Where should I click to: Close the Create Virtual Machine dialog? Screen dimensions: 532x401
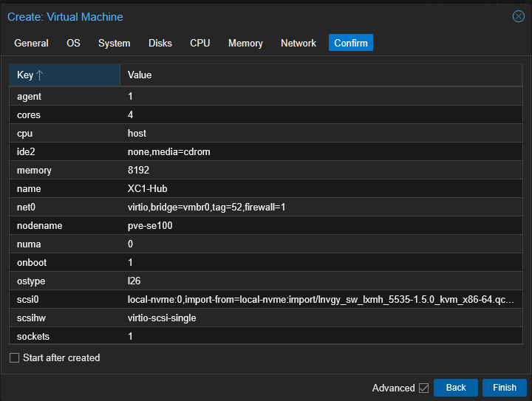click(518, 17)
